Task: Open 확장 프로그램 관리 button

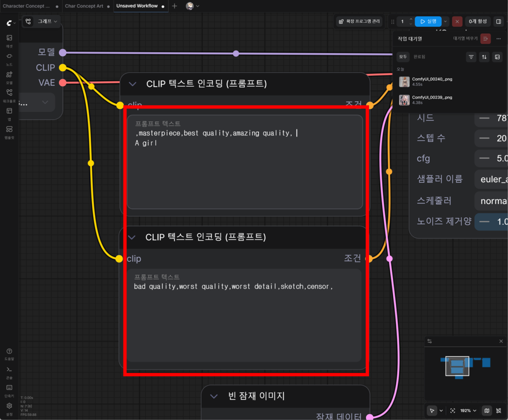Action: [x=359, y=21]
